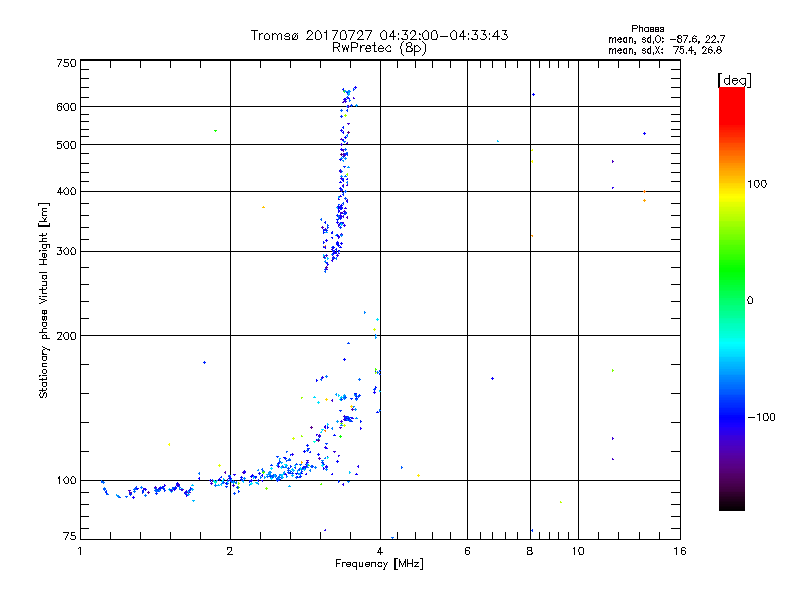Screen dimensions: 800x600
Task: Select the Phases statistics header text
Action: tap(647, 29)
